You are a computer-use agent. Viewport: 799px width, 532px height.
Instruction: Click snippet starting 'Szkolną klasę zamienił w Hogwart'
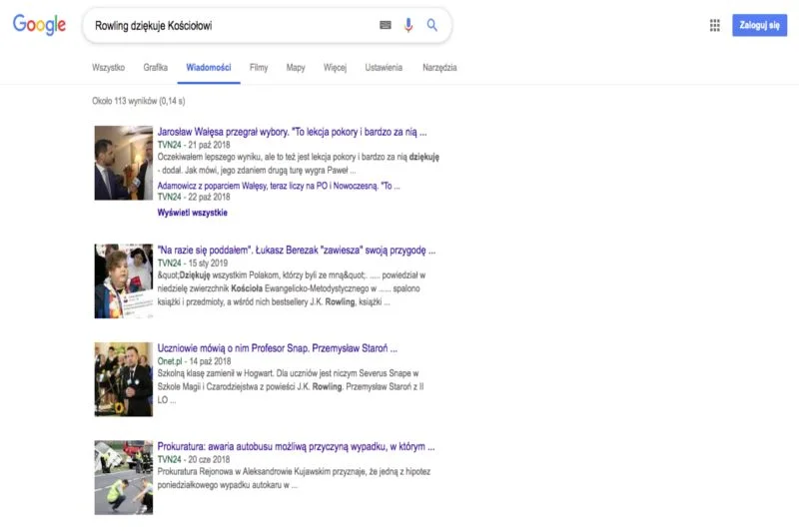(x=291, y=386)
